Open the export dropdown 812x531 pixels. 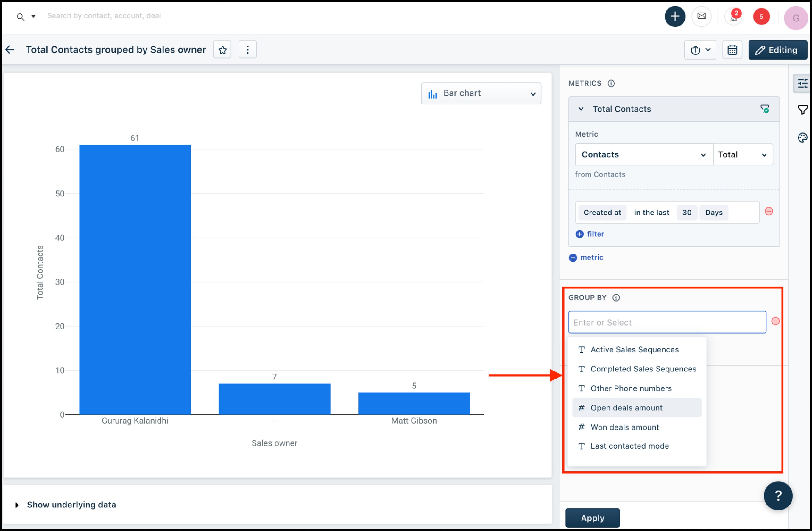click(x=700, y=50)
